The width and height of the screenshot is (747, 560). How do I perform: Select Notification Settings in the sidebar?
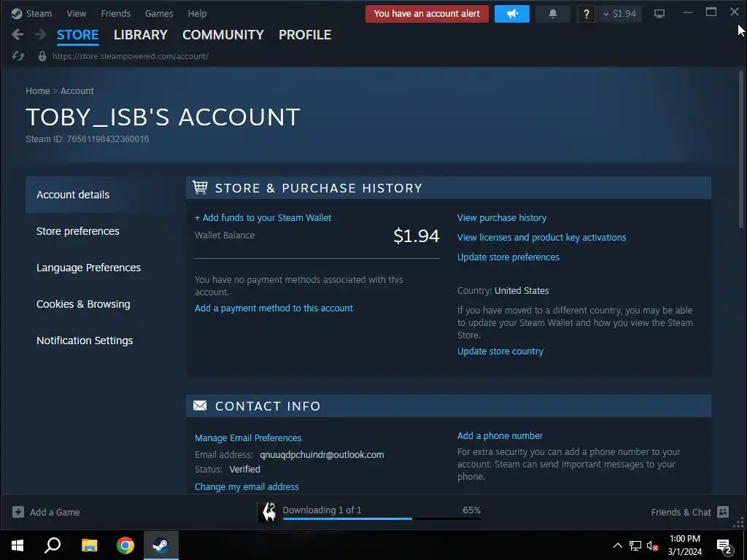click(98, 341)
